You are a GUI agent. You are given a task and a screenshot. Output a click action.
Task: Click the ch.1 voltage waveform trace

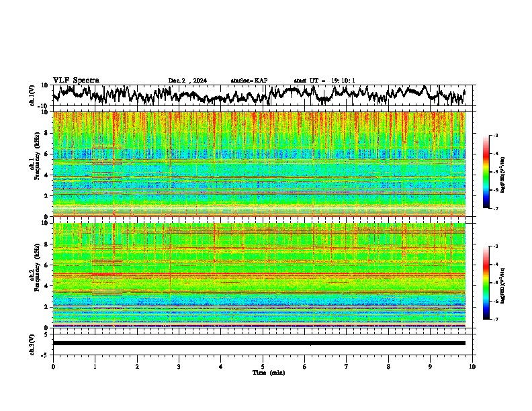click(259, 95)
